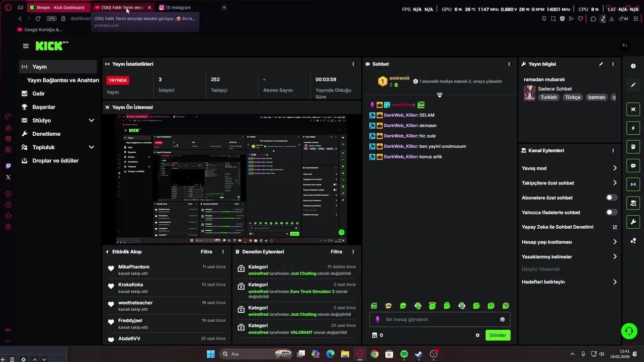
Task: Toggle Yalnızca ifadelerle sohbet switch
Action: (611, 212)
